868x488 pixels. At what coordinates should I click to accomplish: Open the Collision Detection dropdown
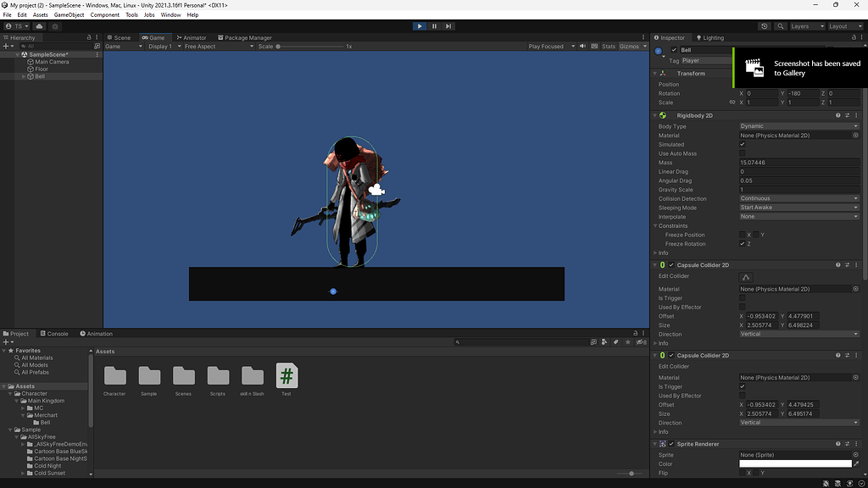click(x=797, y=197)
